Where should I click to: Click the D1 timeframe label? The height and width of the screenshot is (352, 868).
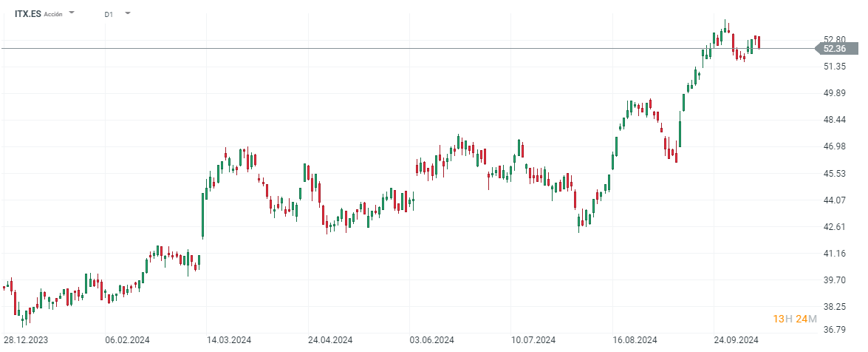(109, 14)
